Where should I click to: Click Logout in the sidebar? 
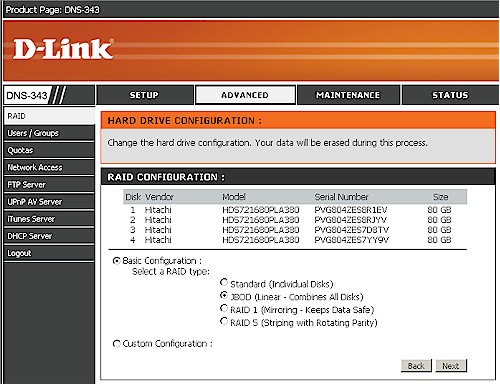[x=49, y=253]
